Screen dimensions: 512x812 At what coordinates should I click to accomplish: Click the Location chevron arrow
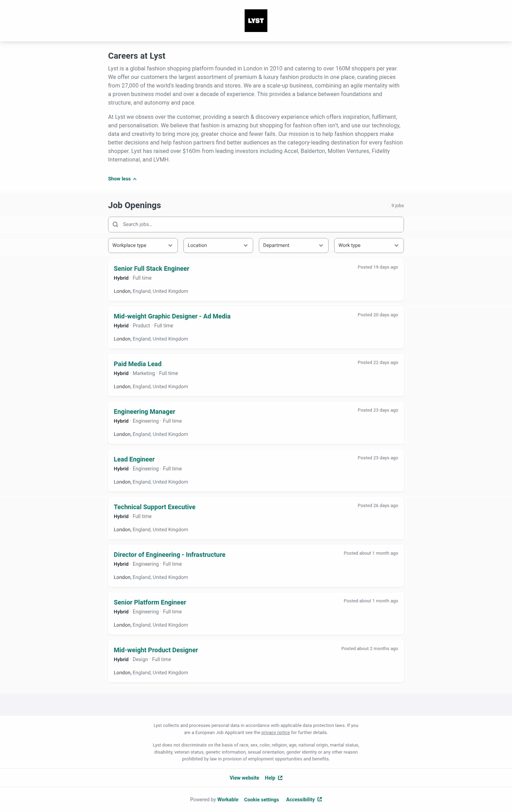tap(246, 246)
